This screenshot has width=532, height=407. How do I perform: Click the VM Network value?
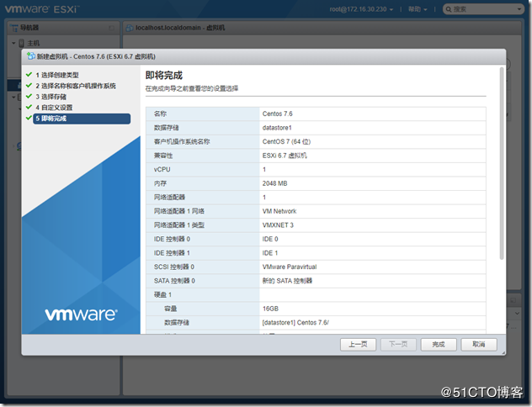click(x=279, y=211)
